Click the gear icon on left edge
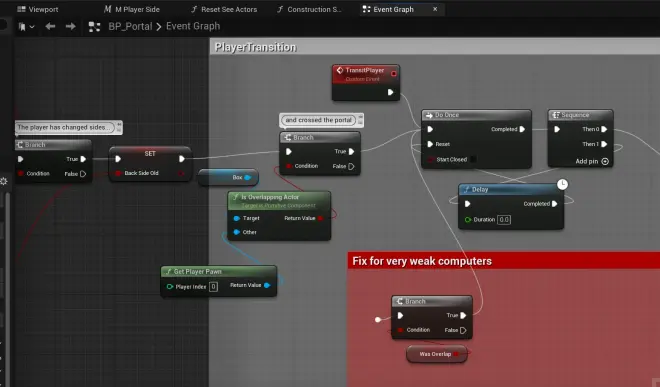This screenshot has height=387, width=660. pos(4,181)
